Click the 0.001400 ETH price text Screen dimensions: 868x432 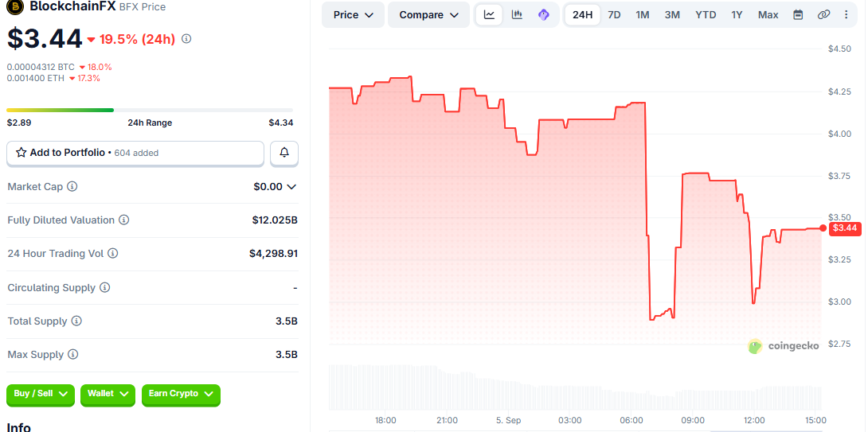point(35,78)
